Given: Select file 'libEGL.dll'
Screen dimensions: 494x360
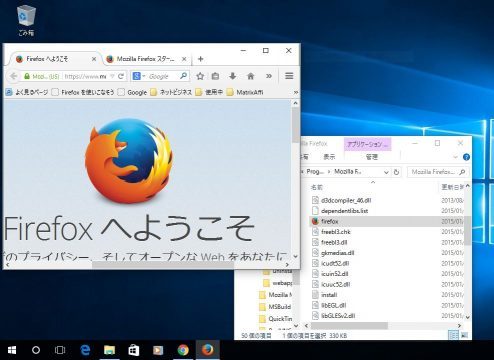Looking at the screenshot, I should [333, 305].
